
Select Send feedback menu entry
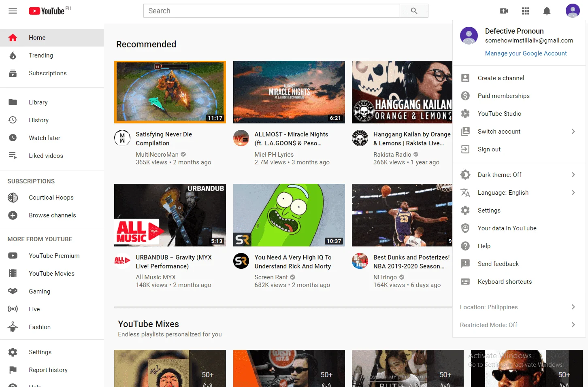click(519, 264)
